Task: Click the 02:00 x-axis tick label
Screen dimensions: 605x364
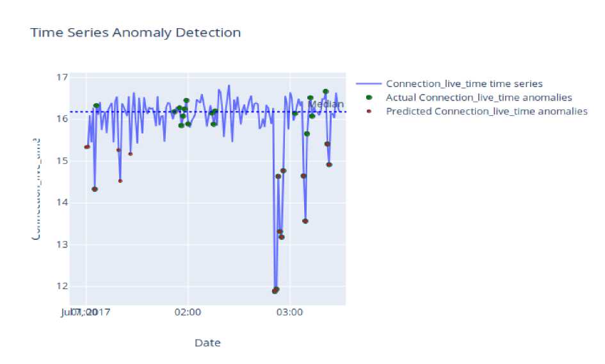Action: [188, 312]
